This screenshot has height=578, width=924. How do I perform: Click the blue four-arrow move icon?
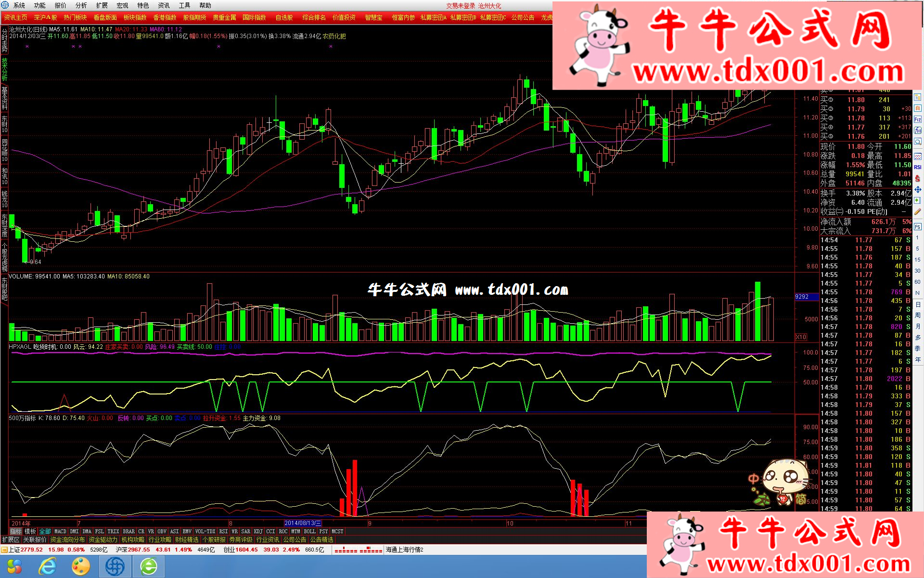(918, 189)
